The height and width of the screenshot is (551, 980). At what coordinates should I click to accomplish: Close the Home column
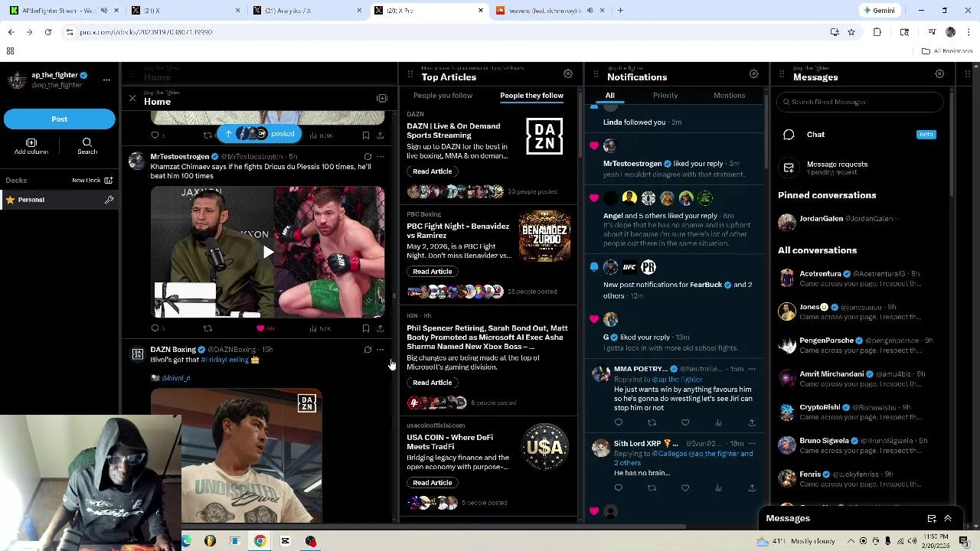pyautogui.click(x=132, y=99)
